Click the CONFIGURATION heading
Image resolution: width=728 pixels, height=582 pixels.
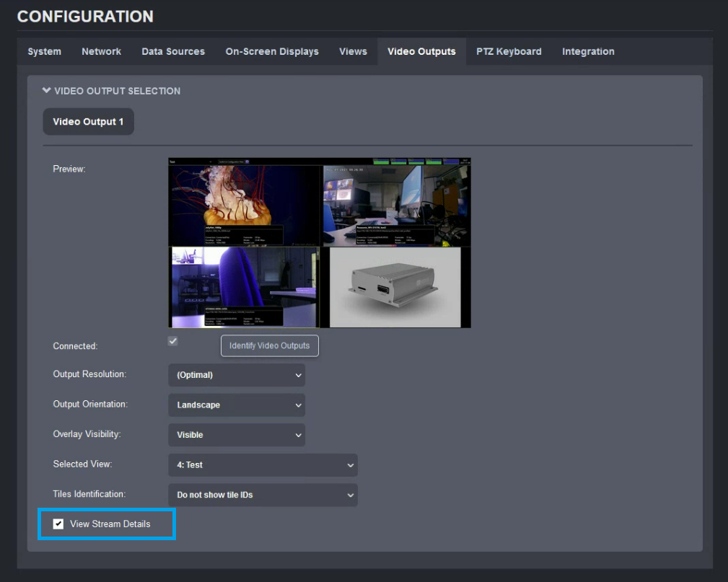click(x=85, y=17)
